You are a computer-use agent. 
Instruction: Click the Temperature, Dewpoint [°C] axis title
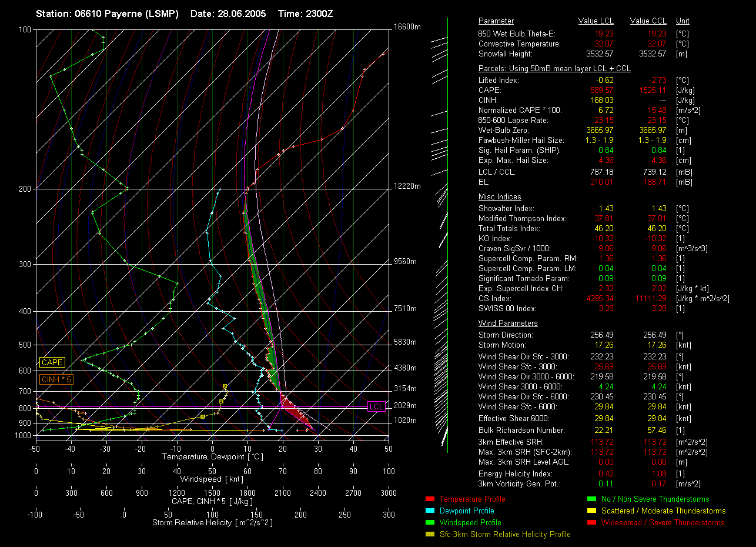[212, 456]
